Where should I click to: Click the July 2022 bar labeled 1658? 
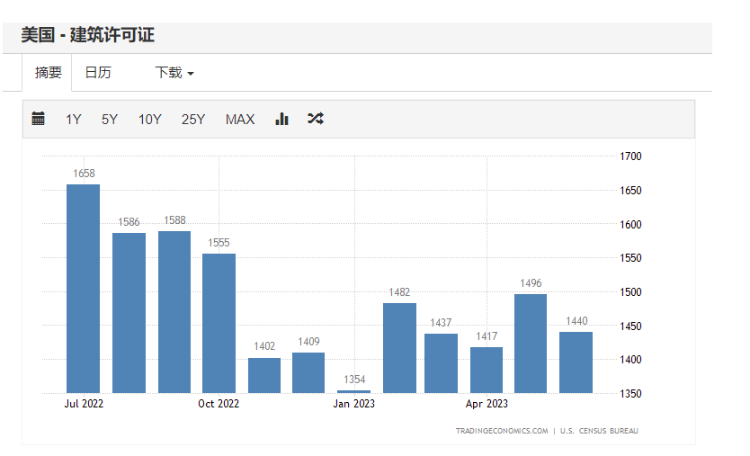pos(83,288)
